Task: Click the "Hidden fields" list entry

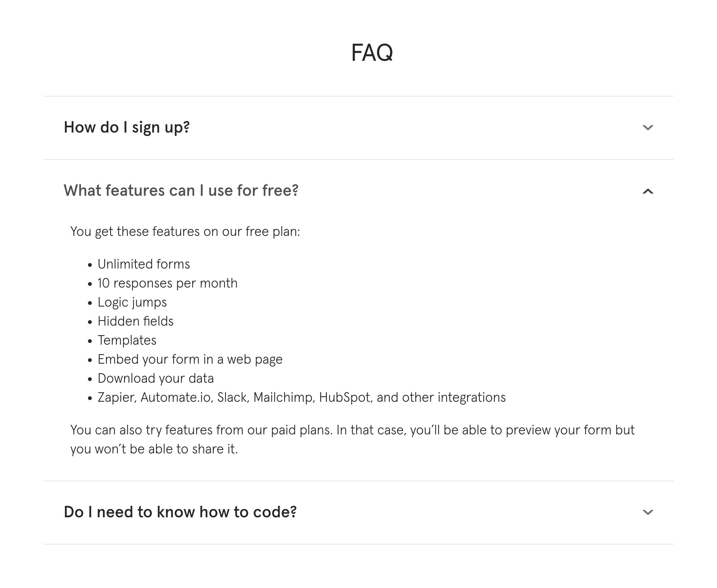Action: (135, 321)
